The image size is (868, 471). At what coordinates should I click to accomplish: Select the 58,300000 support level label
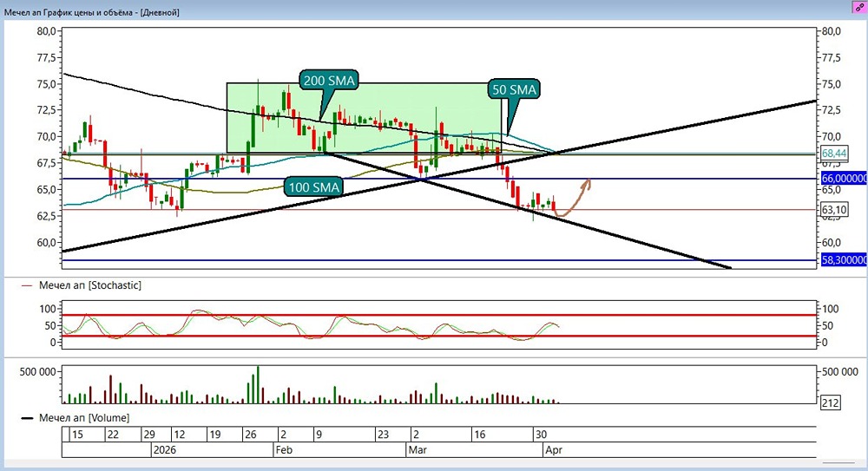point(845,259)
